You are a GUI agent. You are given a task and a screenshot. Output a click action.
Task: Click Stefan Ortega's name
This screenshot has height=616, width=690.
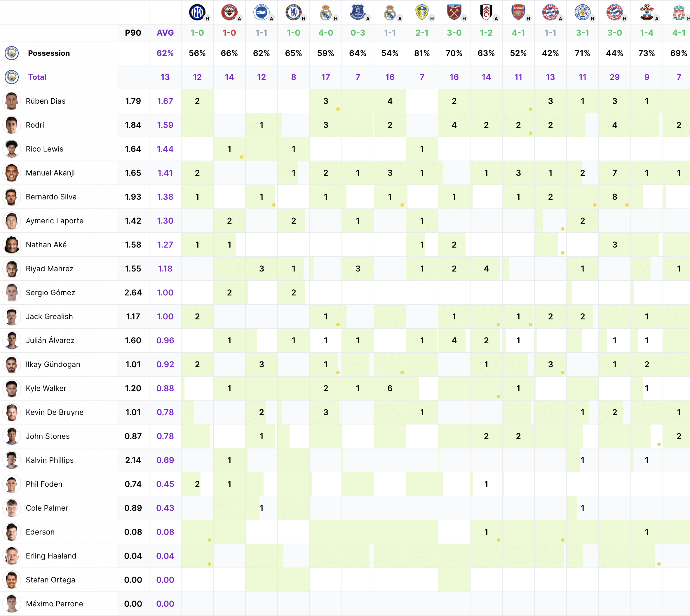(x=50, y=580)
